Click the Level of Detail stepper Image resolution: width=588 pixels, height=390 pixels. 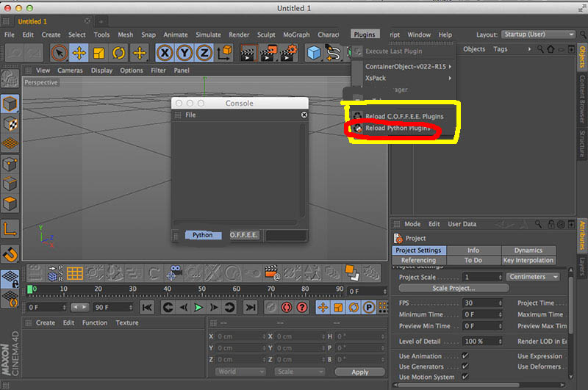click(500, 342)
